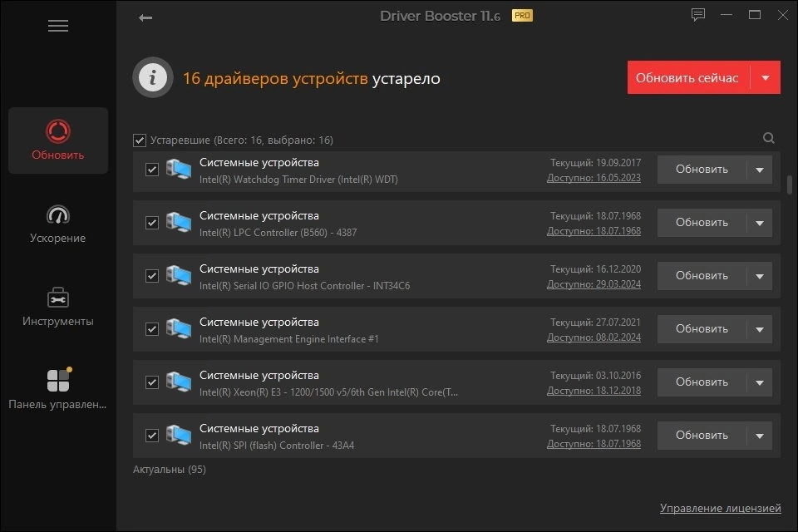The width and height of the screenshot is (798, 532).
Task: Update the SPI flash Controller driver
Action: tap(702, 436)
